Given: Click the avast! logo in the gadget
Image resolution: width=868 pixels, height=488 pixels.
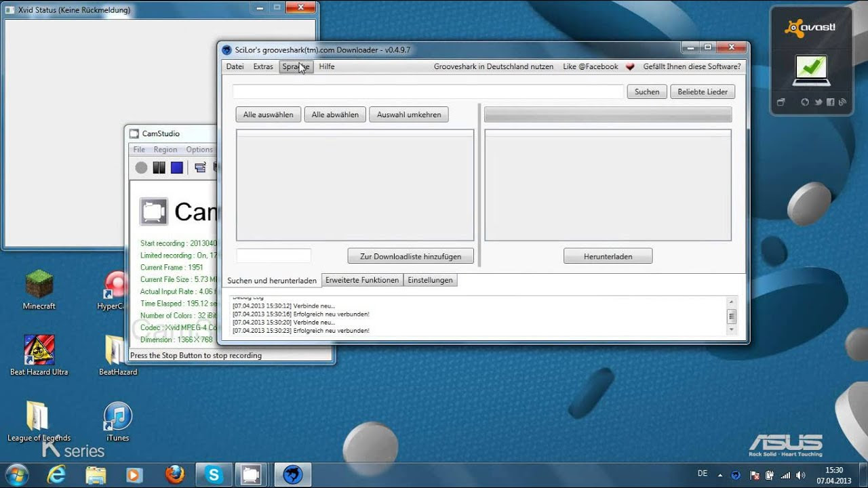Looking at the screenshot, I should point(810,28).
